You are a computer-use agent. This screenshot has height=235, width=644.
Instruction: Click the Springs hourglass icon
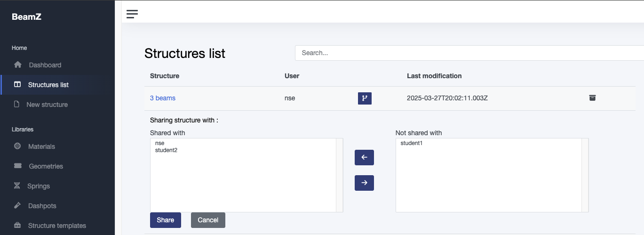17,186
